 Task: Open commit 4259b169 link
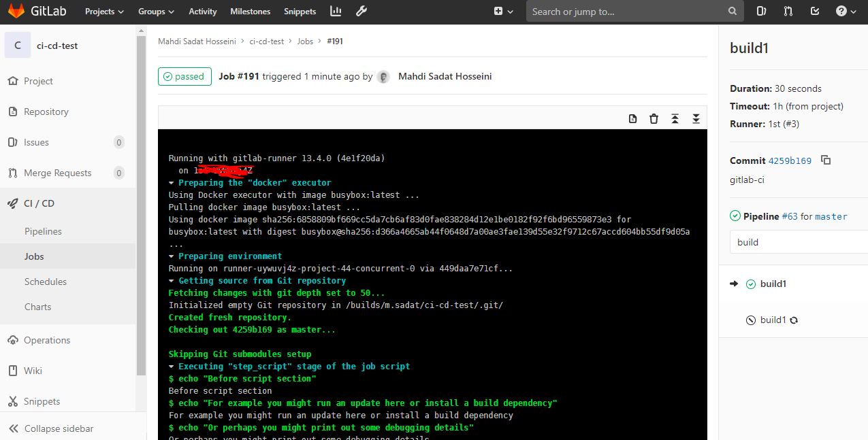(x=790, y=161)
